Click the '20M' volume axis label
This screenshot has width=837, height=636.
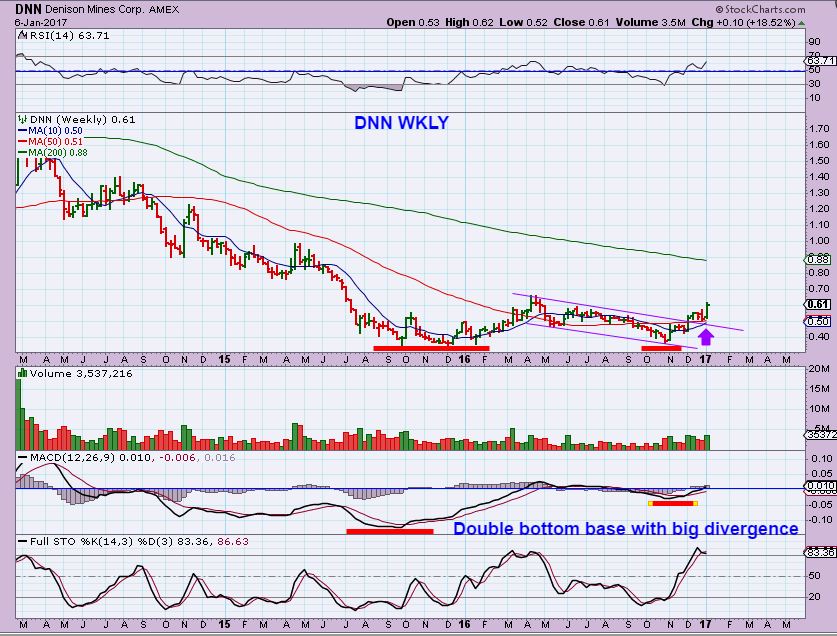819,368
